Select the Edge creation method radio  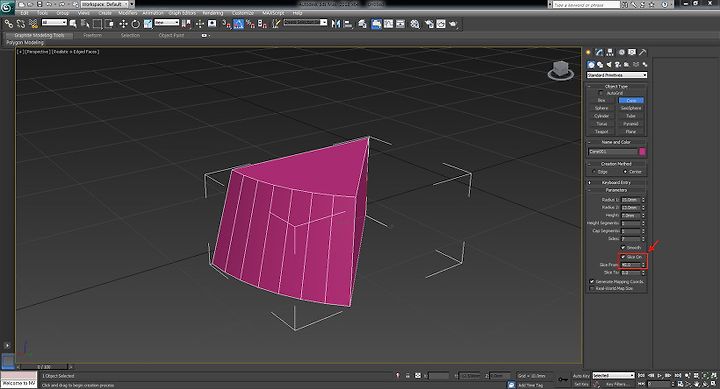tap(594, 172)
